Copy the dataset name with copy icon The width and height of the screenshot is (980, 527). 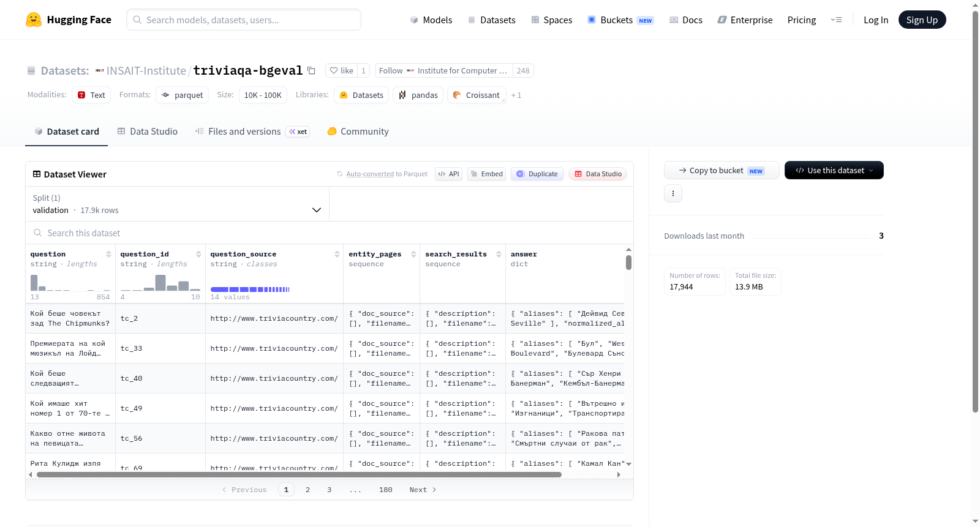[311, 70]
